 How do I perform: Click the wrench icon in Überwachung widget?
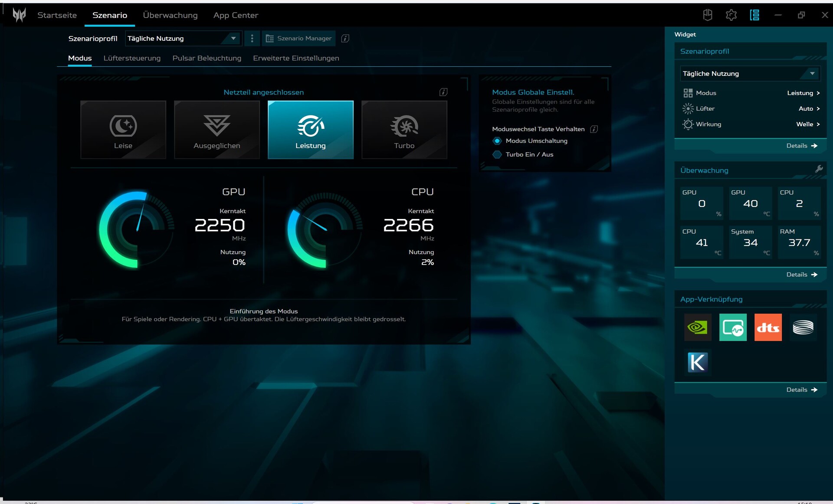tap(819, 169)
